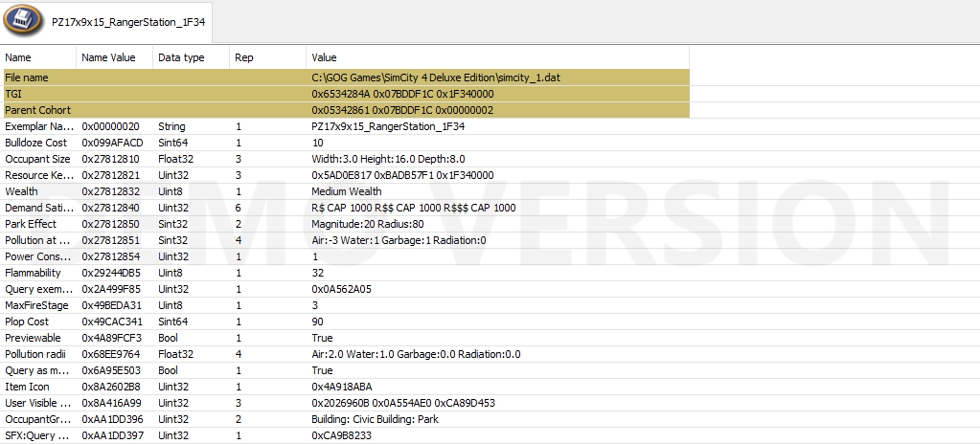Viewport: 980px width, 444px height.
Task: Select the PZ17x9x15_RangerStation_1F34 tab
Action: 106,21
